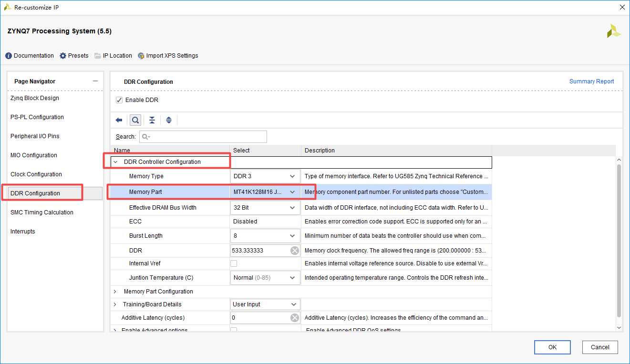This screenshot has height=364, width=630.
Task: Click the Select column header
Action: pyautogui.click(x=265, y=151)
